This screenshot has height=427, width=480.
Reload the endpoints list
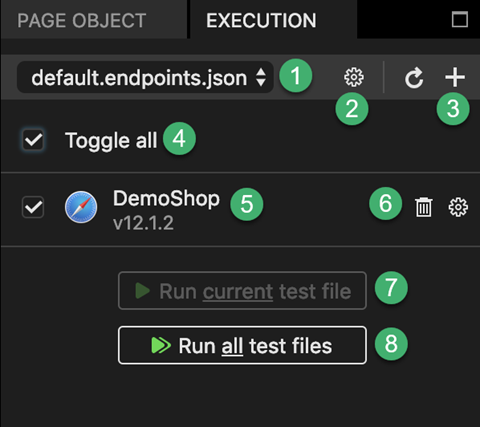pos(414,78)
